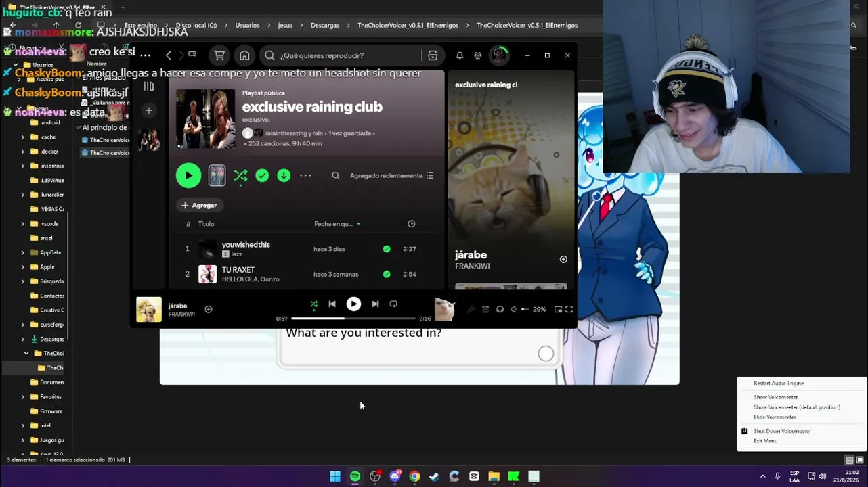
Task: Open Windows Start menu
Action: 335,477
